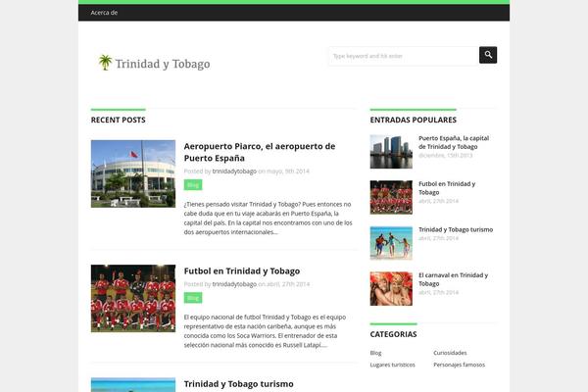Open the Acerca de menu item
This screenshot has height=392, width=588.
click(104, 13)
